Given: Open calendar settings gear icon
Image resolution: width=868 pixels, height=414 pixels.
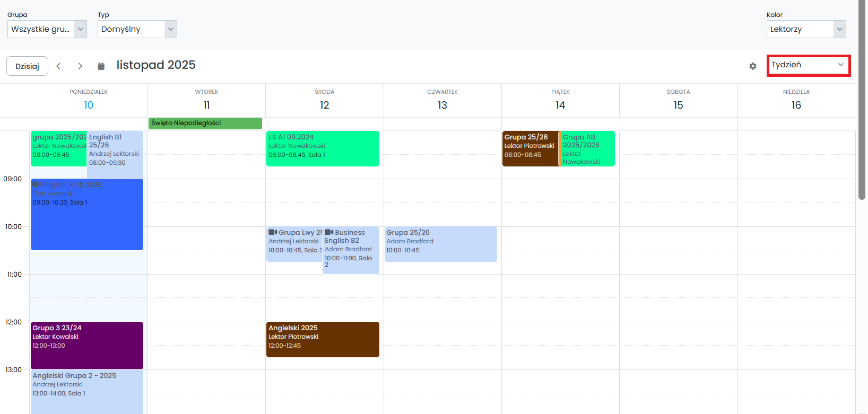Looking at the screenshot, I should coord(752,66).
